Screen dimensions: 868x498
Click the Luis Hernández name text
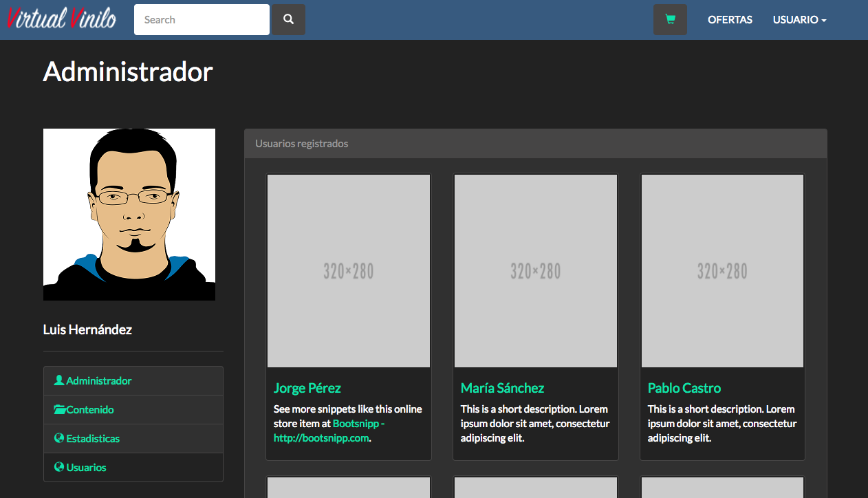pos(87,329)
